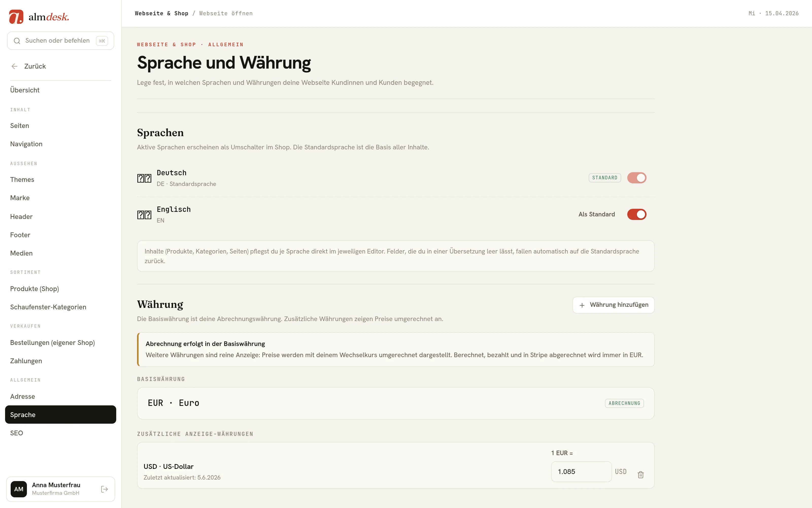Select the active Sprache item
Screen dimensions: 812x508
coord(60,415)
